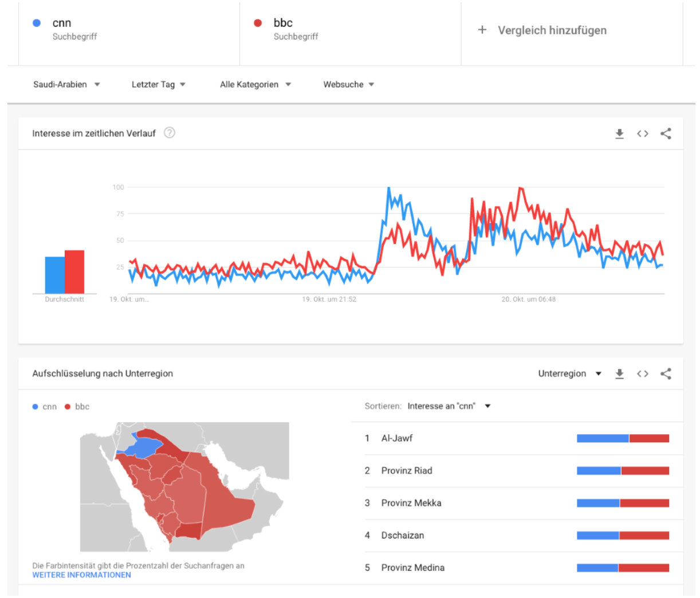Click embed icon for the subregion map
Viewport: 700px width, 598px height.
[x=643, y=374]
